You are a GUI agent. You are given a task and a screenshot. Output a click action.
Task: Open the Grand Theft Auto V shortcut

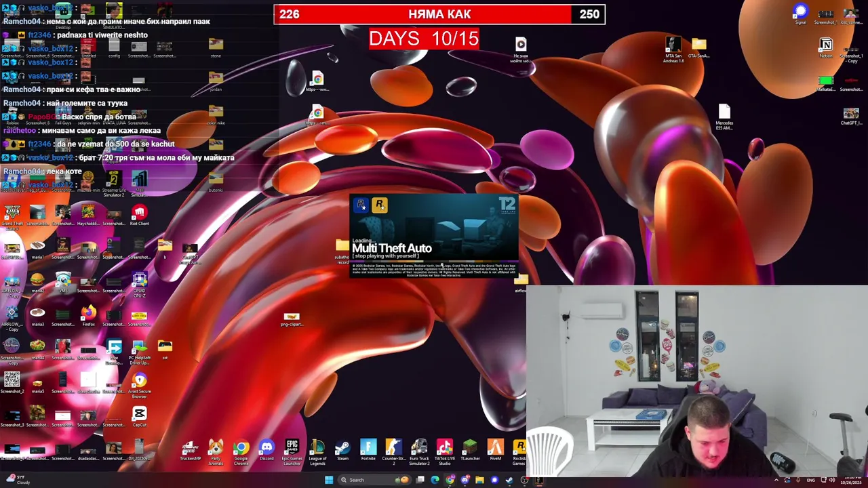[12, 216]
